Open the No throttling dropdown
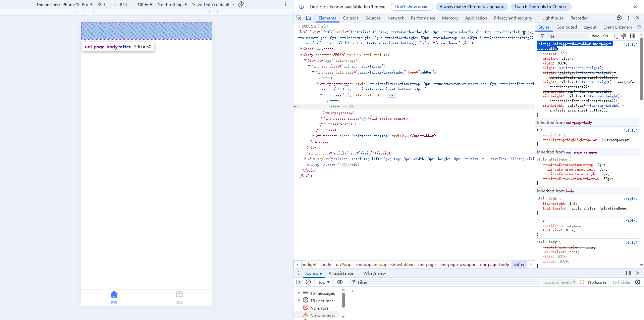The width and height of the screenshot is (644, 320). 172,4
